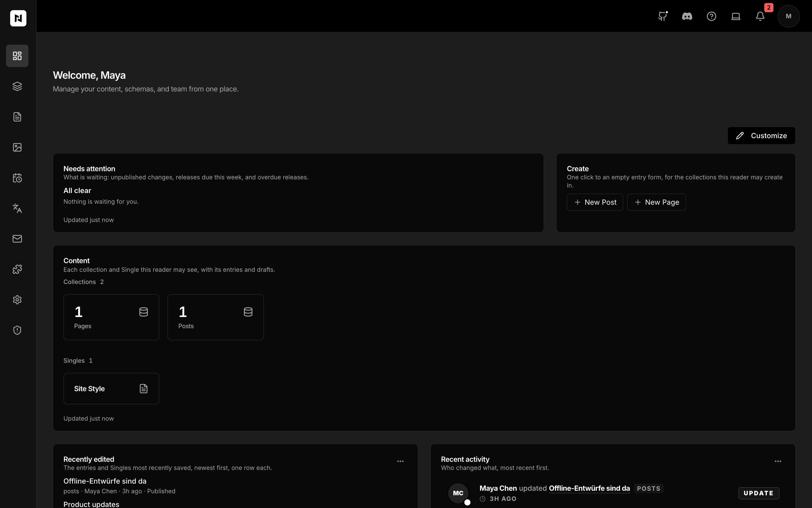Viewport: 812px width, 508px height.
Task: Click the MC avatar in Recent activity
Action: click(458, 493)
